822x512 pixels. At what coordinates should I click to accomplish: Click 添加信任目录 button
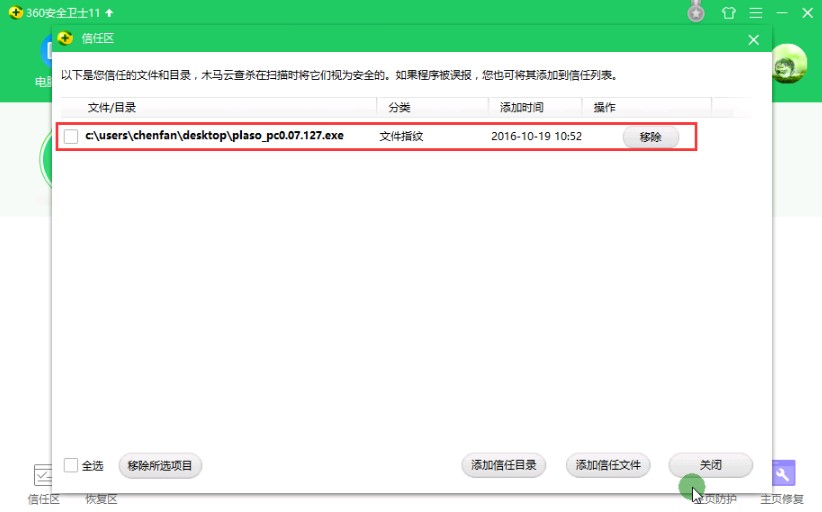[x=503, y=465]
